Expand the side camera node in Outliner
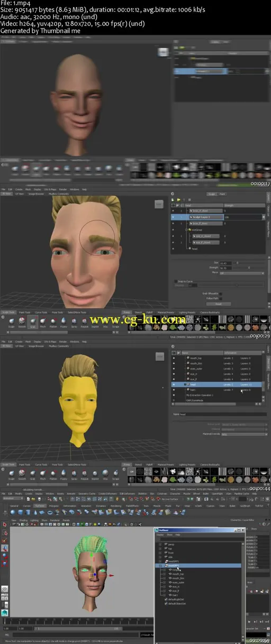 [160, 557]
